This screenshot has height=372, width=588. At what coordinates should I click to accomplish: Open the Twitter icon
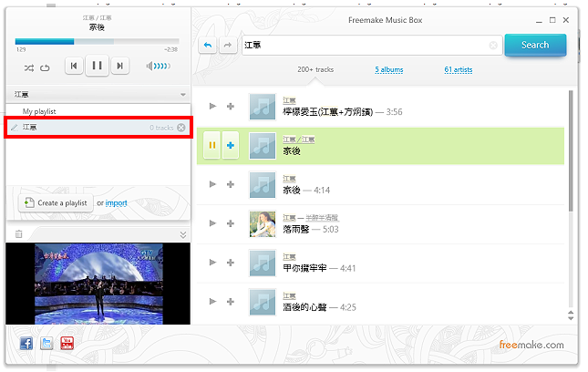pyautogui.click(x=46, y=343)
